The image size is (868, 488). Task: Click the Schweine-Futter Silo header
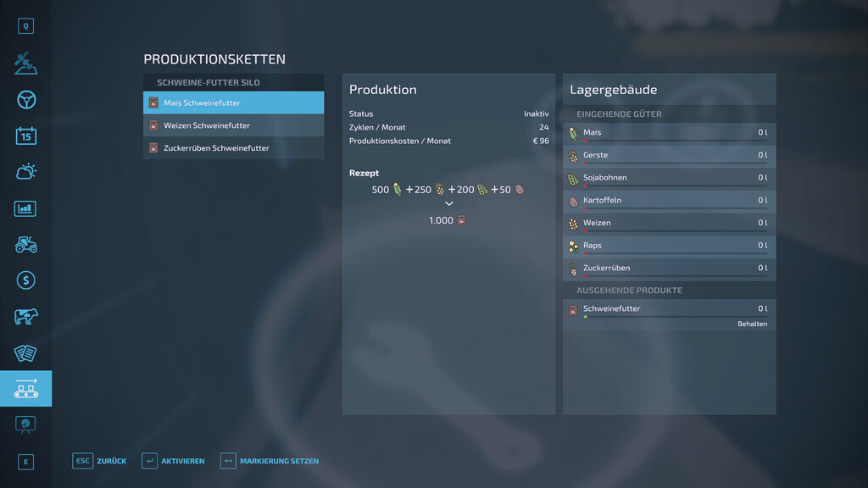click(234, 82)
